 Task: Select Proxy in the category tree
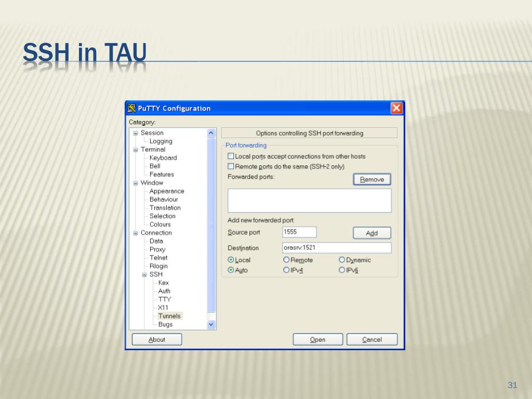(157, 250)
